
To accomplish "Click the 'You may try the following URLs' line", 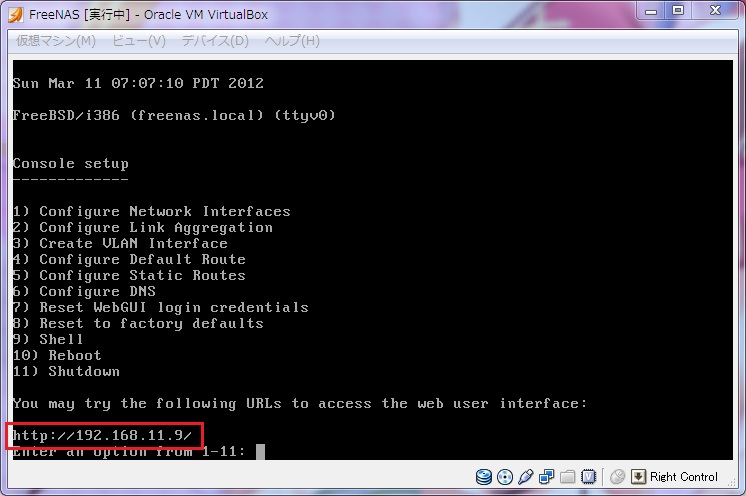I will coord(300,403).
